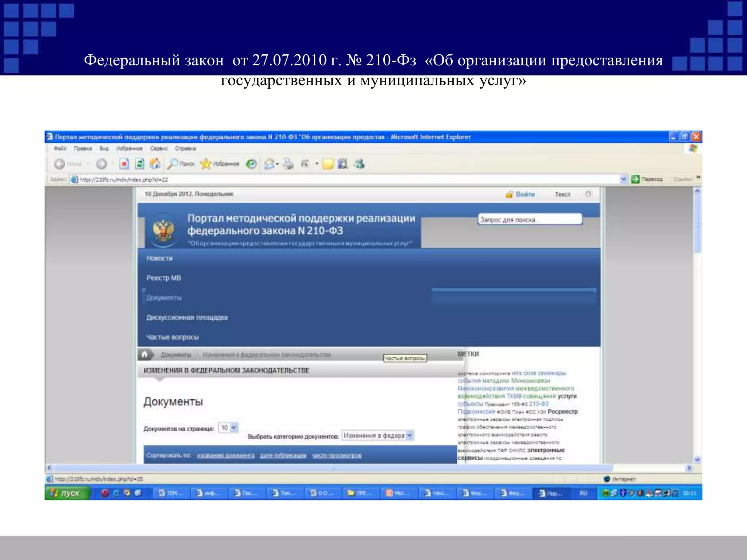Open the address bar URL dropdown
The height and width of the screenshot is (560, 747).
(x=623, y=179)
